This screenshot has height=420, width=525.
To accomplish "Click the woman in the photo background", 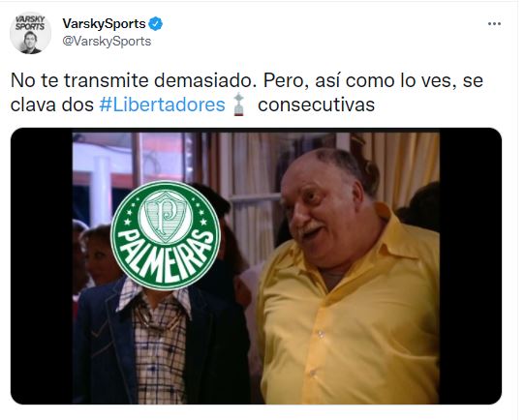I will [97, 255].
